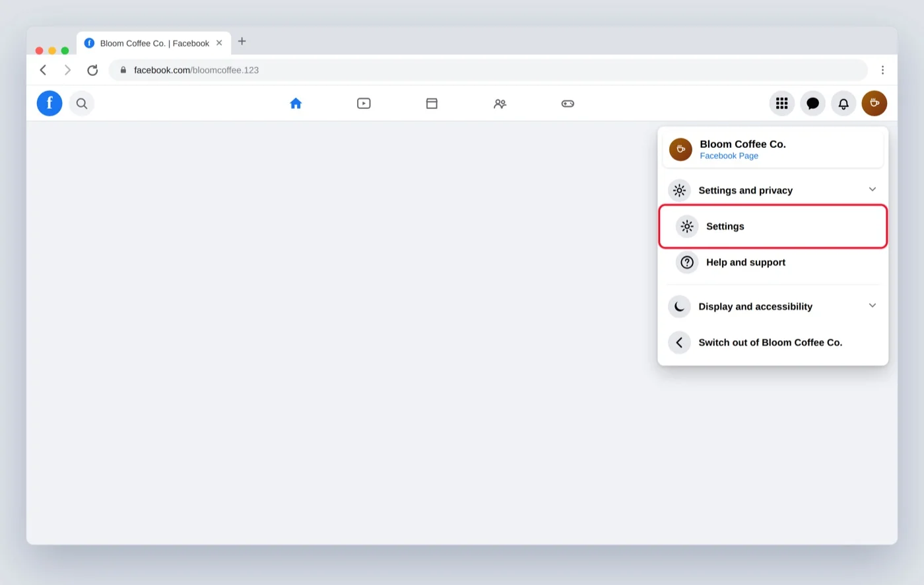924x585 pixels.
Task: Open the browser three-dot menu
Action: click(x=882, y=70)
